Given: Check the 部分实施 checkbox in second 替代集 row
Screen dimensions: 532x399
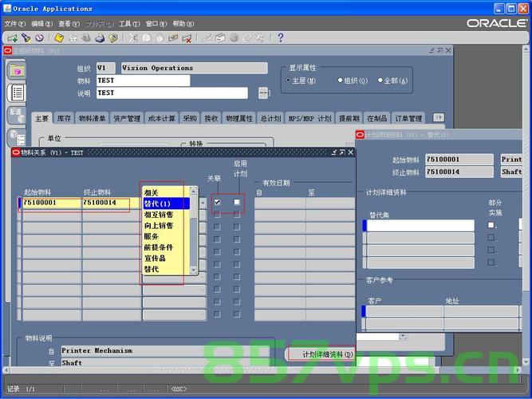Looking at the screenshot, I should tap(491, 237).
